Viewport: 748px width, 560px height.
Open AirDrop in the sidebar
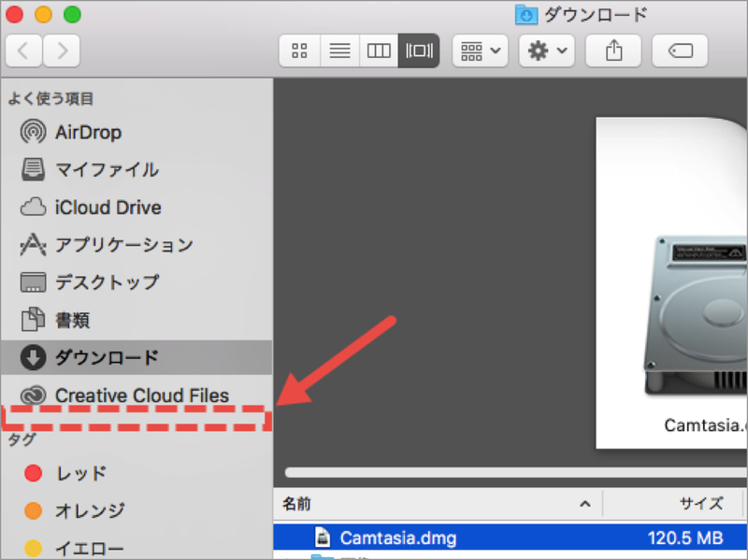[137, 132]
